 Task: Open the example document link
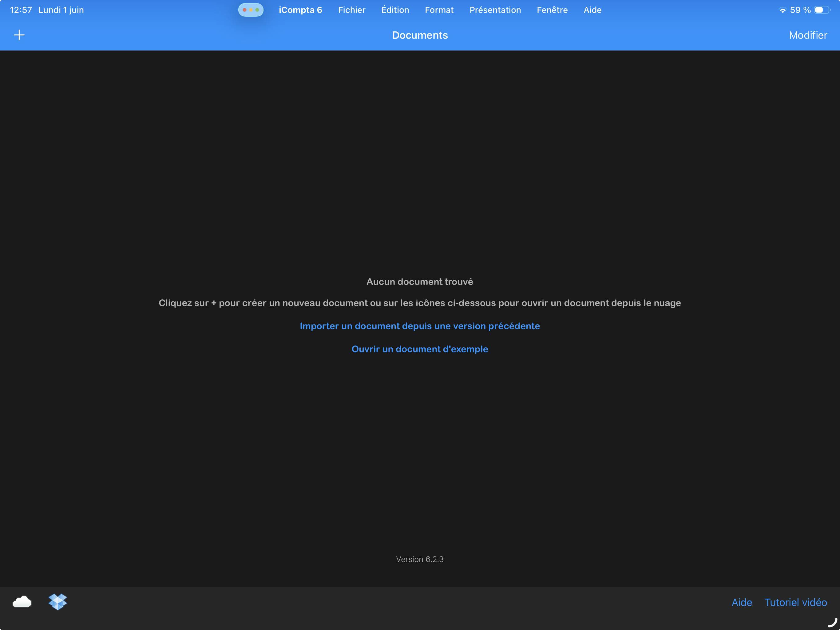420,349
